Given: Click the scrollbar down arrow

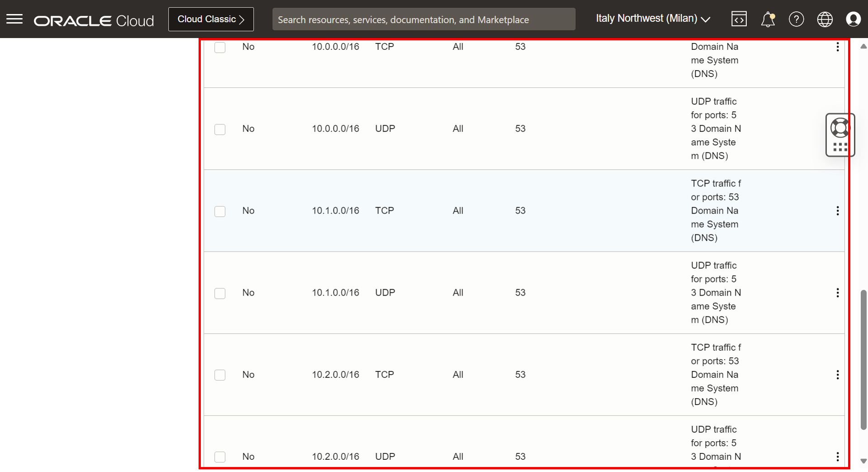Looking at the screenshot, I should [x=863, y=461].
